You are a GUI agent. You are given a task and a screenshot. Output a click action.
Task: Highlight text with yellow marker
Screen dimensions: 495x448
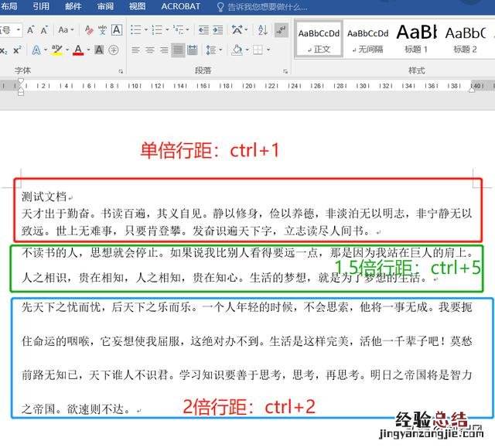[x=57, y=50]
